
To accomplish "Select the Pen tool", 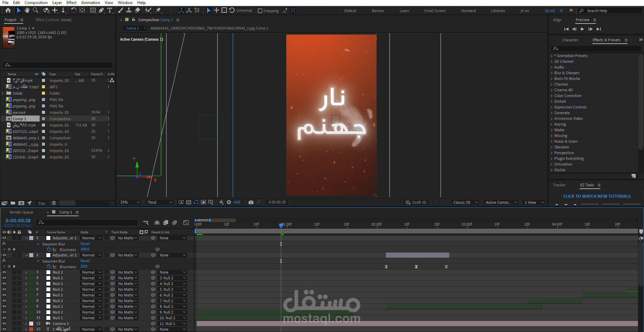I will point(101,10).
